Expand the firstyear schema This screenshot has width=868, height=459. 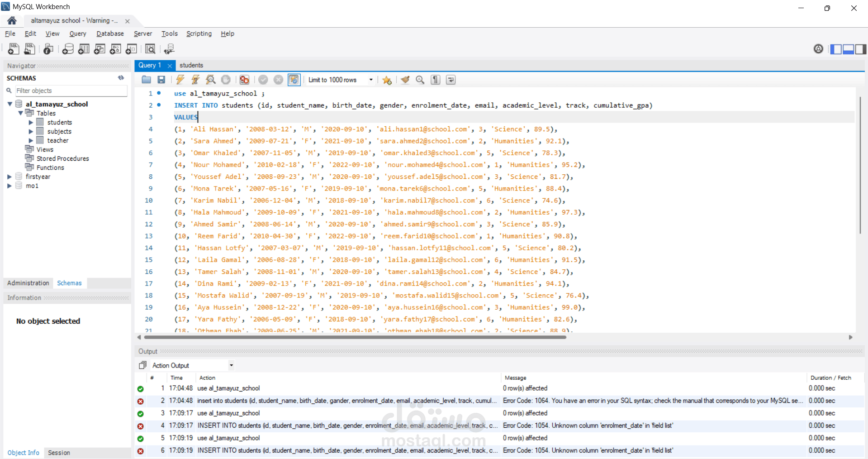coord(9,177)
